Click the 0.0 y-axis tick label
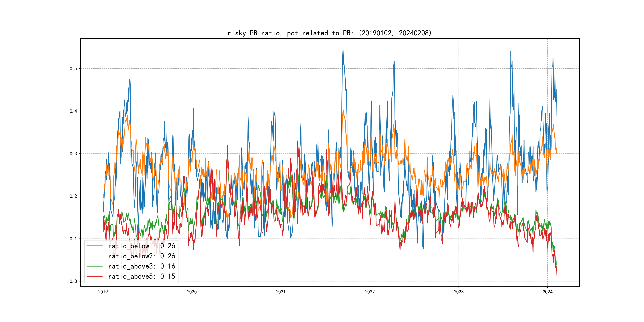The height and width of the screenshot is (322, 644). (x=73, y=281)
